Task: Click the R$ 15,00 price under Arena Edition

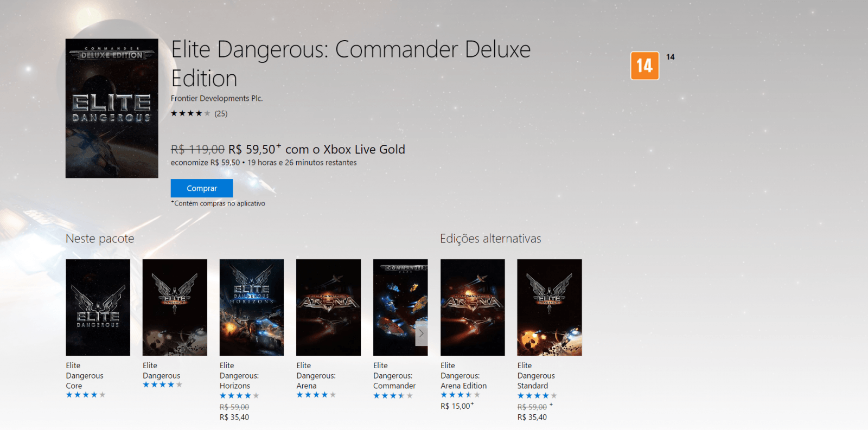Action: pos(457,406)
